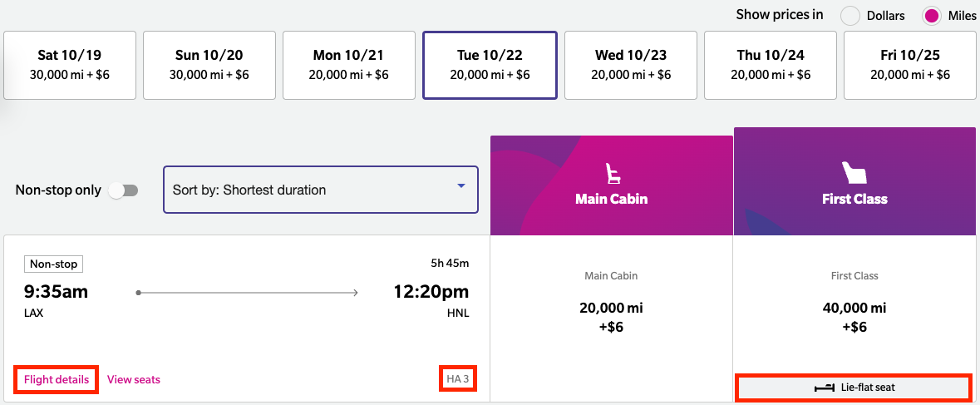The height and width of the screenshot is (405, 980).
Task: Select the Fri 10/25 date tab
Action: (x=909, y=65)
